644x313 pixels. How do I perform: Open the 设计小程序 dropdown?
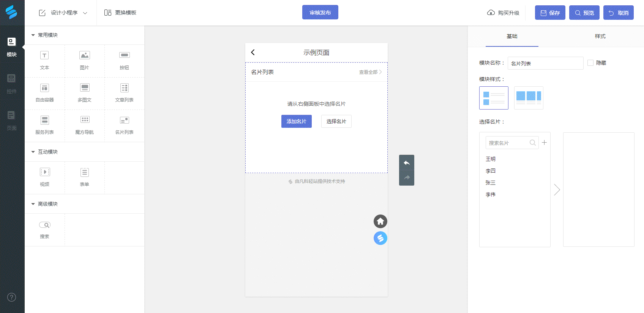coord(63,13)
